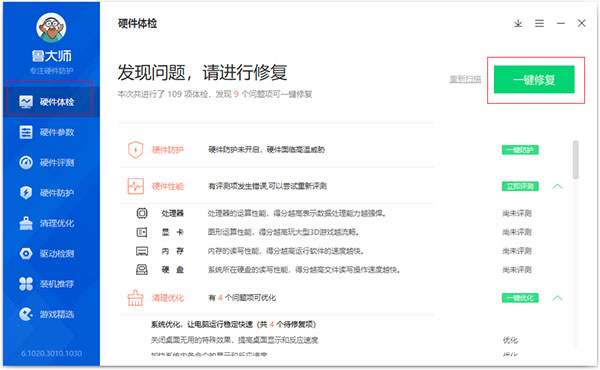Viewport: 600px width, 370px height.
Task: Collapse the 硬件性能 section chevron
Action: pos(558,186)
